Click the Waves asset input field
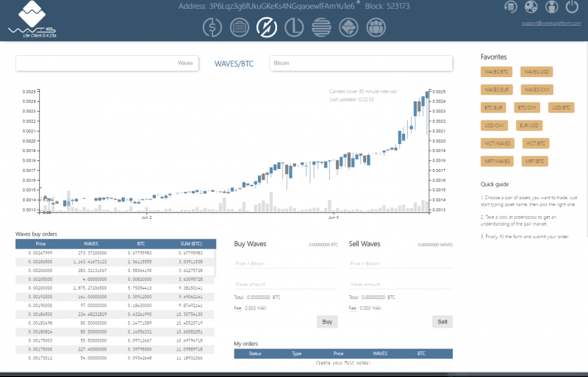 pos(107,63)
